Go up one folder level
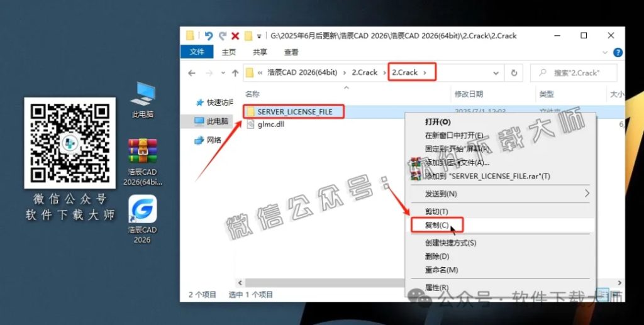 [235, 73]
